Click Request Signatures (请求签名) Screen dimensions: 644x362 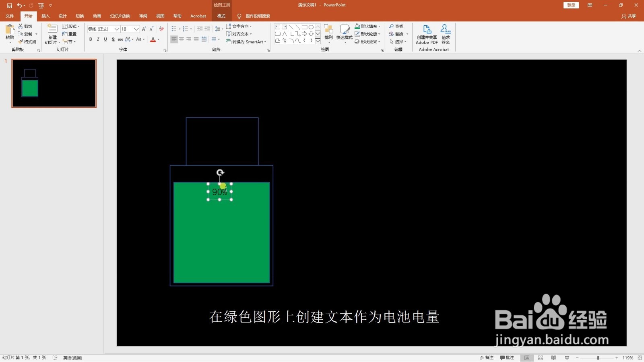coord(446,34)
